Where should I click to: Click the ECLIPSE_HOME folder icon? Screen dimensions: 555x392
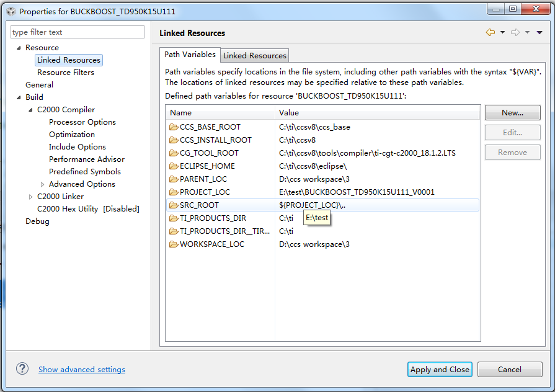click(x=174, y=166)
